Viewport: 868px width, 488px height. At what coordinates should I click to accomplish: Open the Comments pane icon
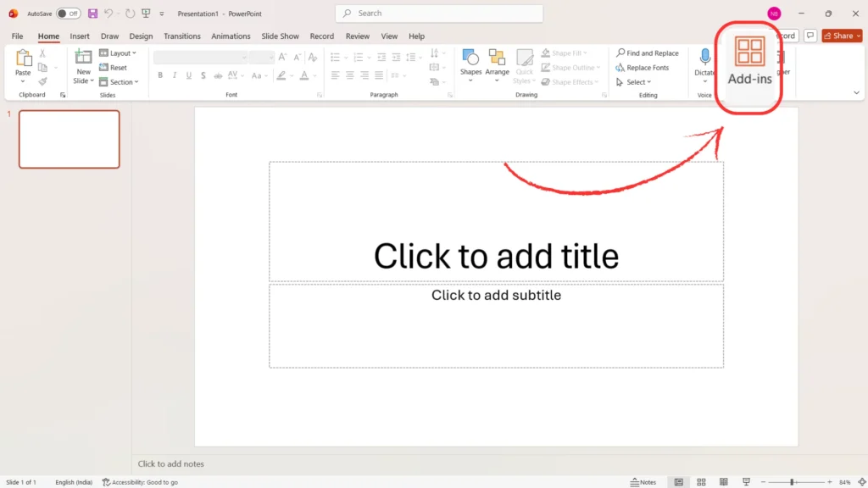point(810,36)
